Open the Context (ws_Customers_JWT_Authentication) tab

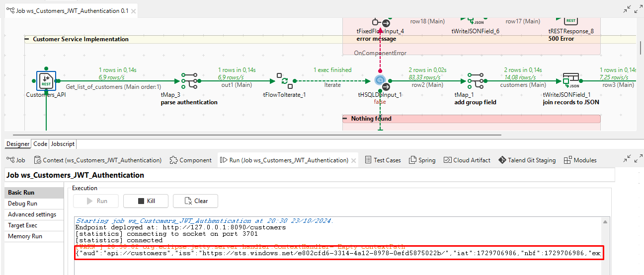point(98,160)
